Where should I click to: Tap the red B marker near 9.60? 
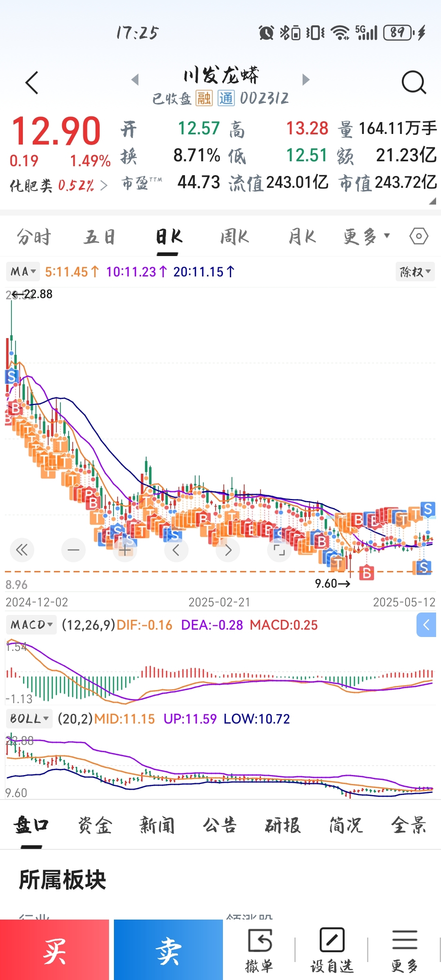tap(367, 573)
